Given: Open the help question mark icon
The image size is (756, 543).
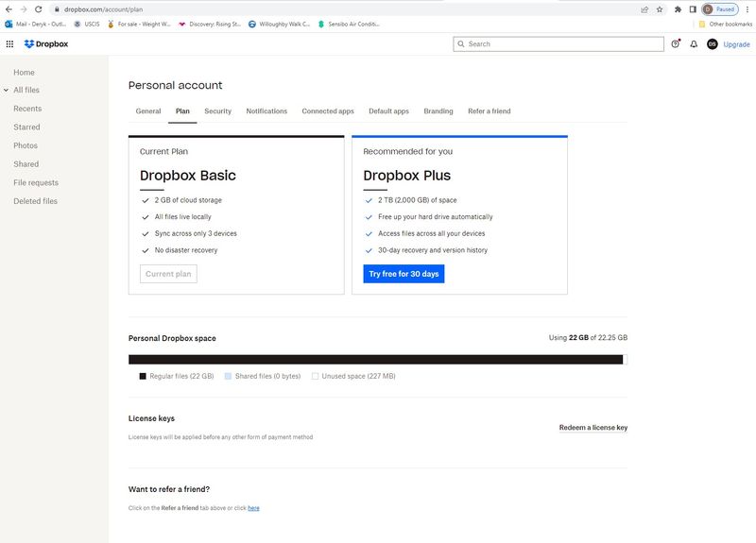Looking at the screenshot, I should point(676,43).
